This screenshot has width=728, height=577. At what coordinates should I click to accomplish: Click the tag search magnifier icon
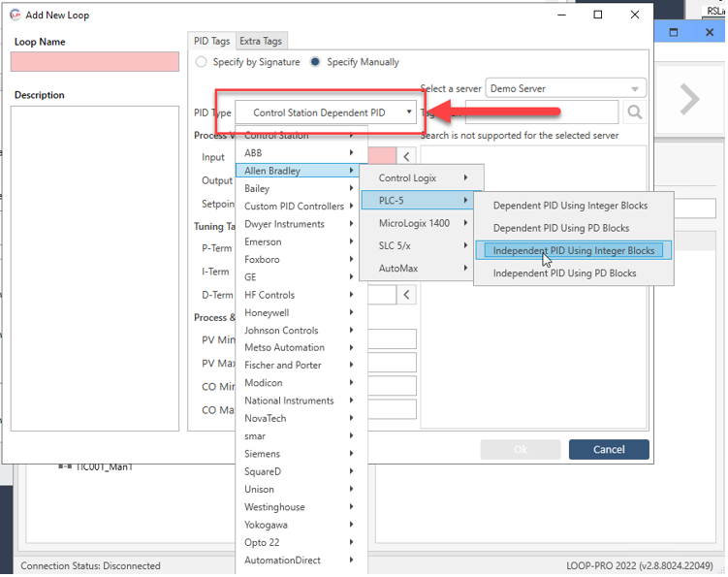[x=634, y=112]
